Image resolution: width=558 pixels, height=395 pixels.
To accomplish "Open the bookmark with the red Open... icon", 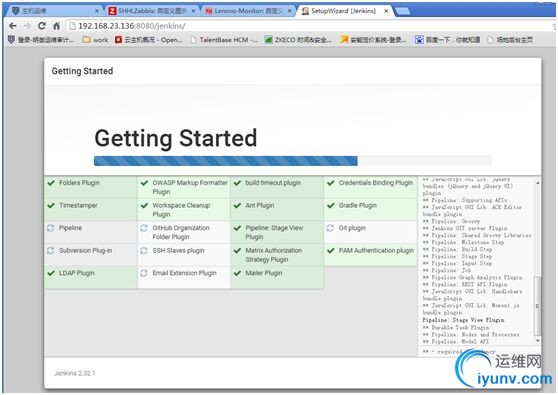I will point(149,40).
